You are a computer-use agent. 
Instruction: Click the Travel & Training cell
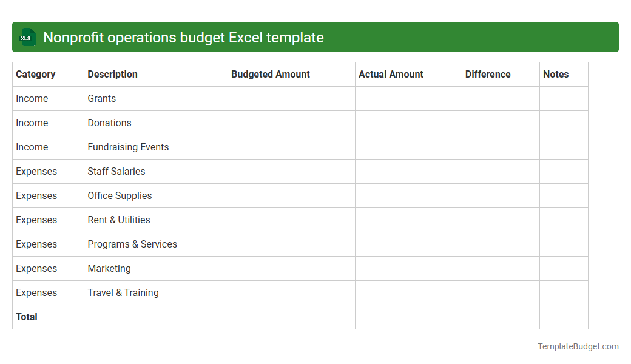coord(123,292)
